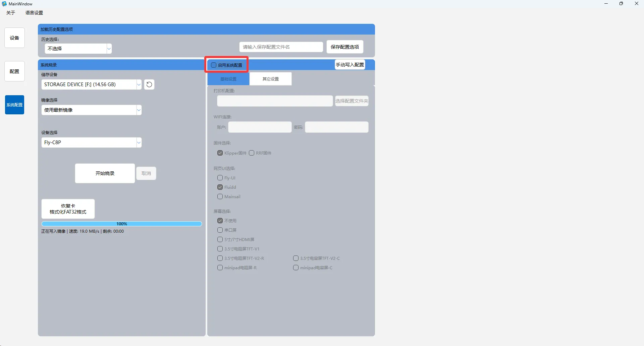Click the config file name input field
This screenshot has height=346, width=644.
281,47
